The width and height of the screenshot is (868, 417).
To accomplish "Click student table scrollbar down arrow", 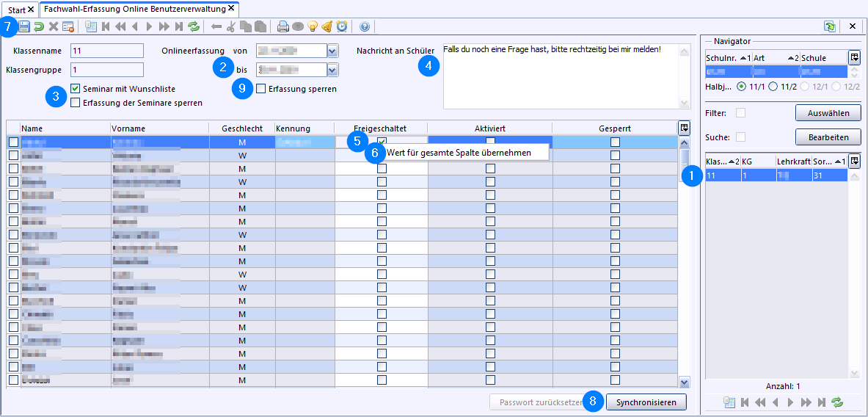I will 685,382.
